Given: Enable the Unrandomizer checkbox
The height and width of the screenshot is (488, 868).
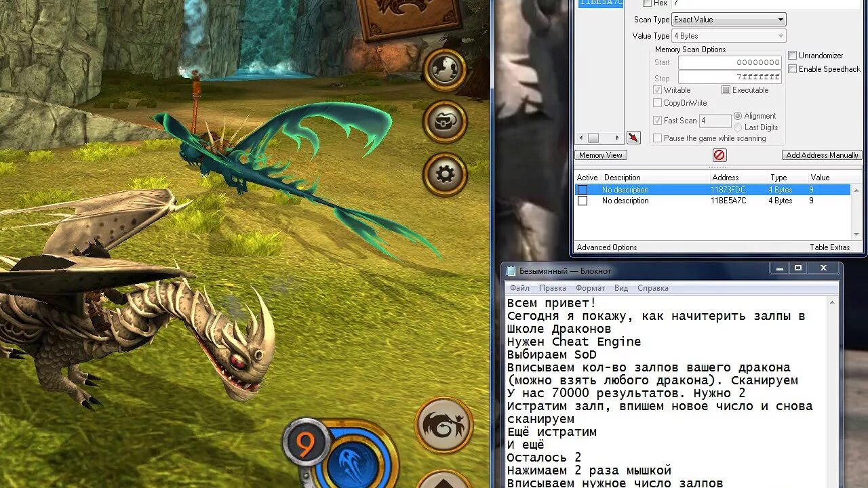Looking at the screenshot, I should point(793,56).
